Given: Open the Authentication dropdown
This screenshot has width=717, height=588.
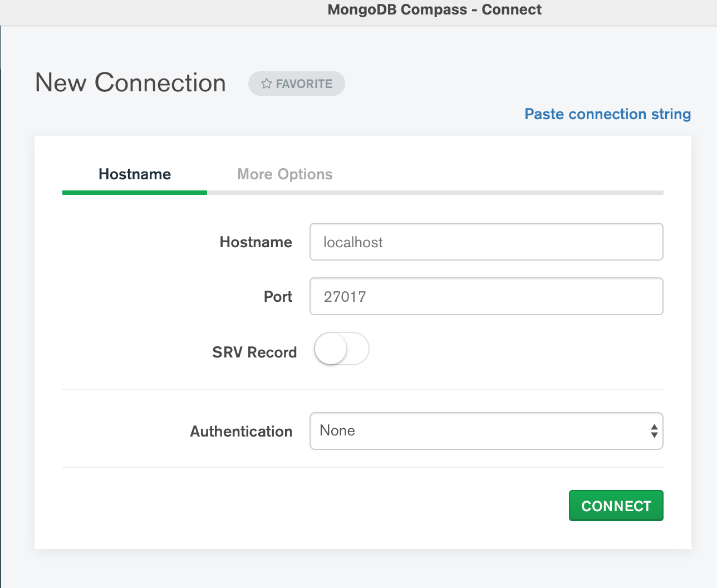Looking at the screenshot, I should (x=486, y=431).
